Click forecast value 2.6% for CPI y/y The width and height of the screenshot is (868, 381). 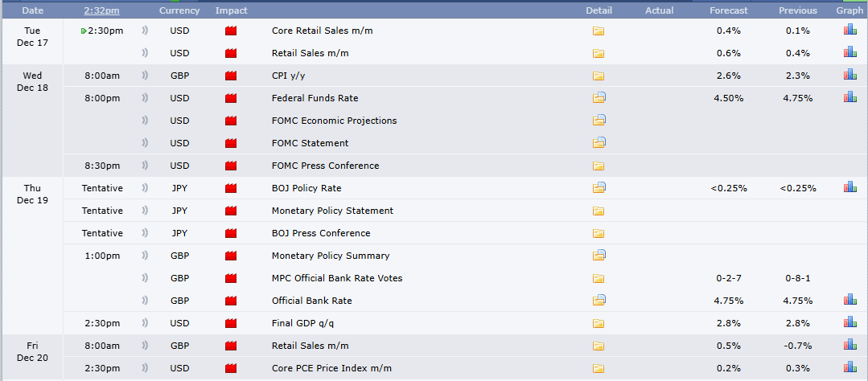pos(729,76)
